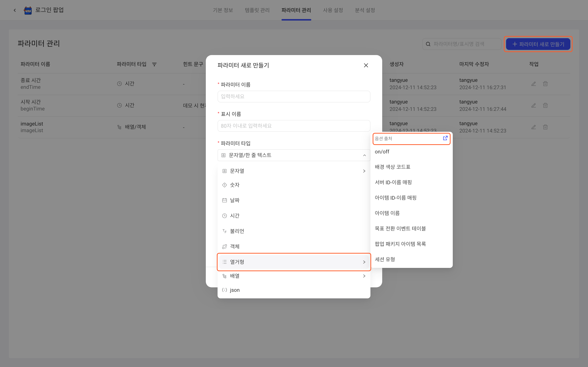Click the edit pencil icon for endTime row
Image resolution: width=588 pixels, height=367 pixels.
[534, 84]
